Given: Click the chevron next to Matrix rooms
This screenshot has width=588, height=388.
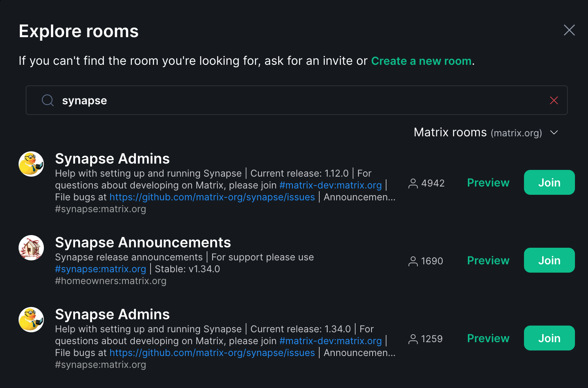Looking at the screenshot, I should pyautogui.click(x=554, y=132).
